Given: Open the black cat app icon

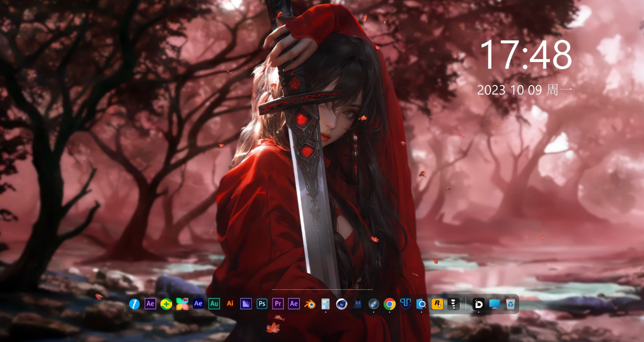Looking at the screenshot, I should pyautogui.click(x=358, y=304).
